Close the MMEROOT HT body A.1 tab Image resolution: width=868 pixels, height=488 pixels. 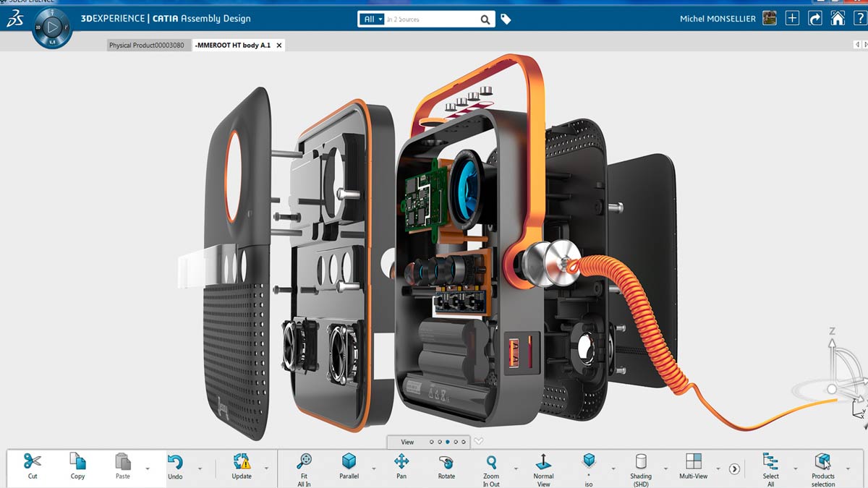pyautogui.click(x=279, y=45)
